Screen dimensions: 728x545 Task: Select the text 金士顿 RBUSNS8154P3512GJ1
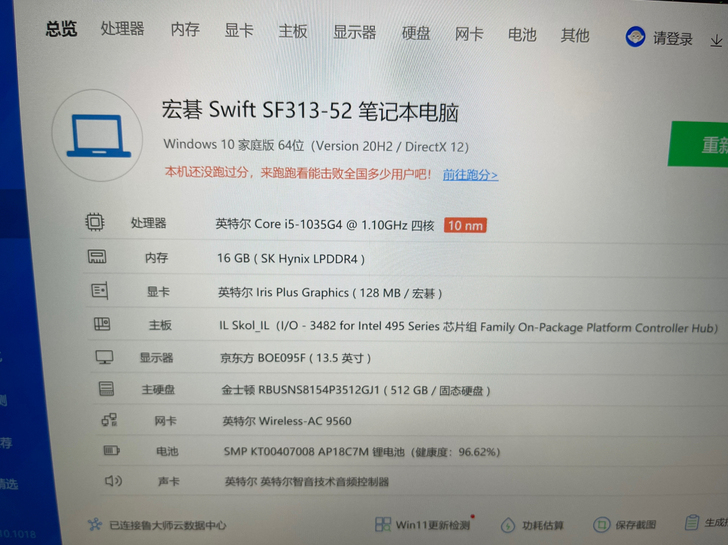click(300, 389)
